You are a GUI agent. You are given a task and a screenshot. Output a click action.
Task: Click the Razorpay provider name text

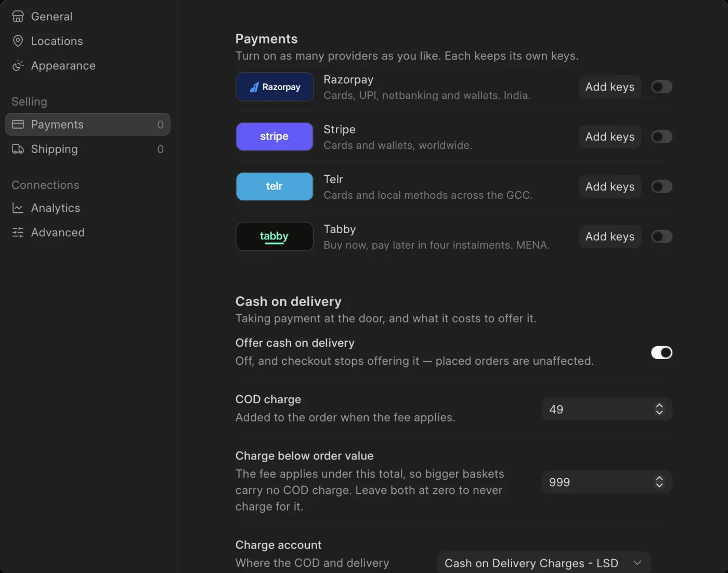348,80
